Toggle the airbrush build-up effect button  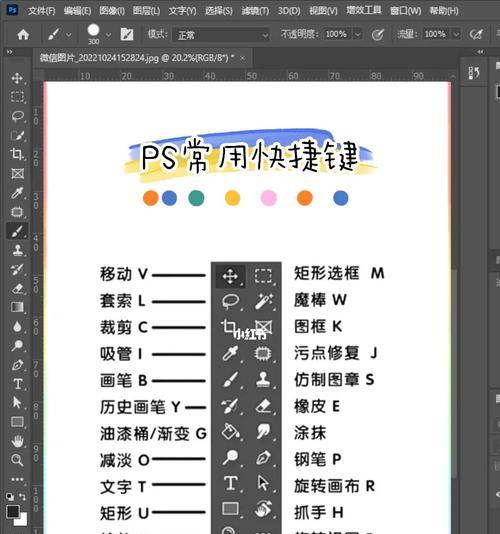(476, 34)
